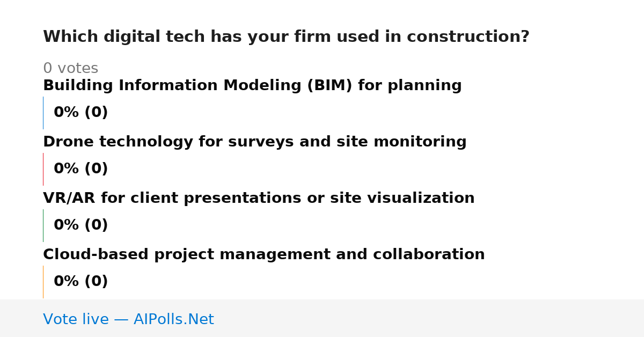Select VR/AR for client presentations option
The image size is (644, 337).
tap(259, 199)
